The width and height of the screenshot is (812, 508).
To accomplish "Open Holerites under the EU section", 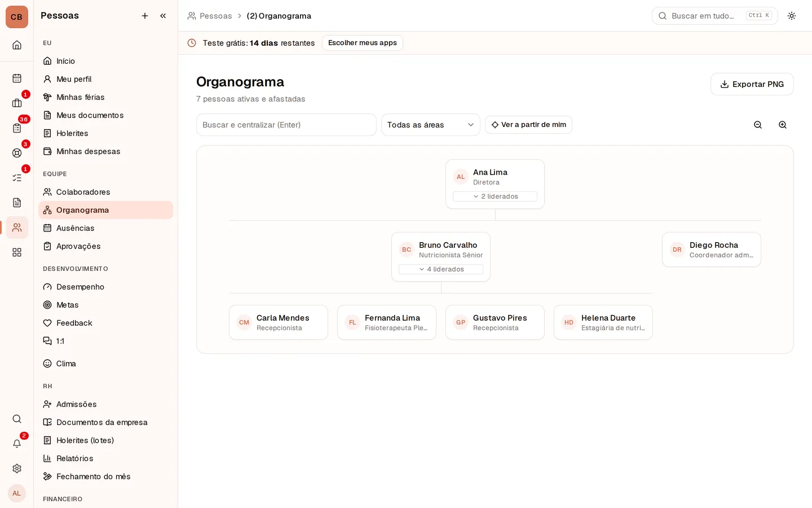I will tap(105, 133).
